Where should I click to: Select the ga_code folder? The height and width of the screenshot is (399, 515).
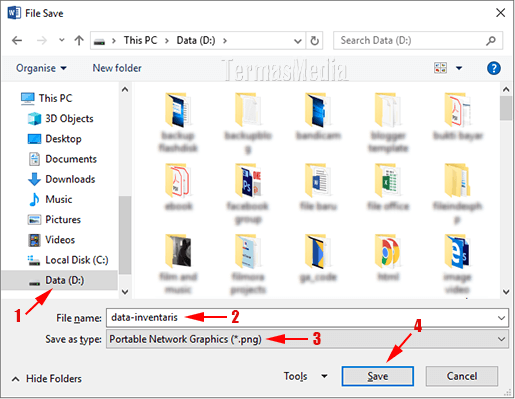(318, 258)
